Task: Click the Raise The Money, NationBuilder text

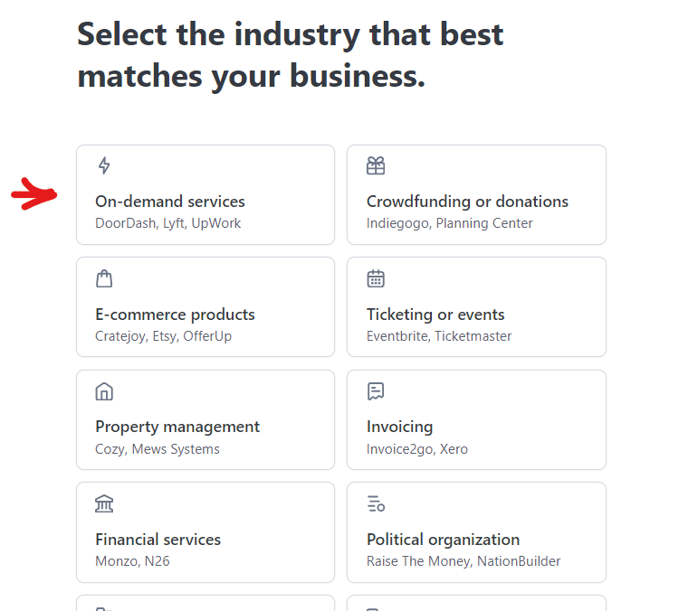Action: coord(463,561)
